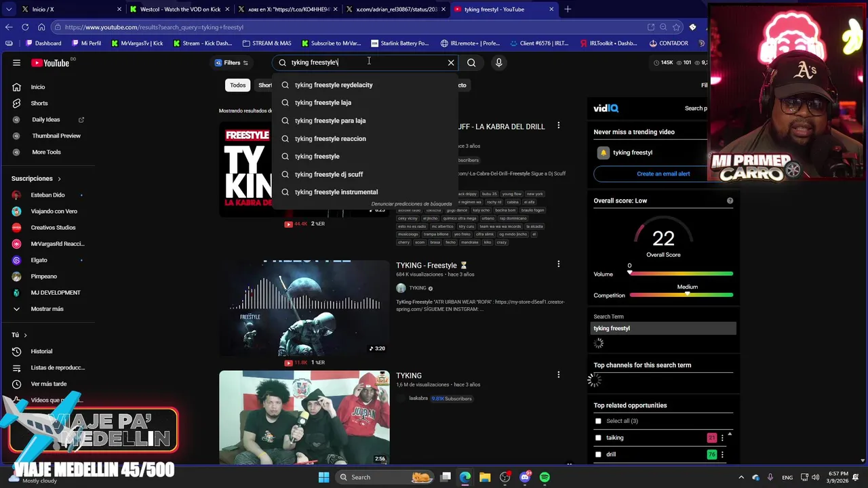Click the bell icon beside 'tyking freestyl'
The image size is (868, 488).
603,152
